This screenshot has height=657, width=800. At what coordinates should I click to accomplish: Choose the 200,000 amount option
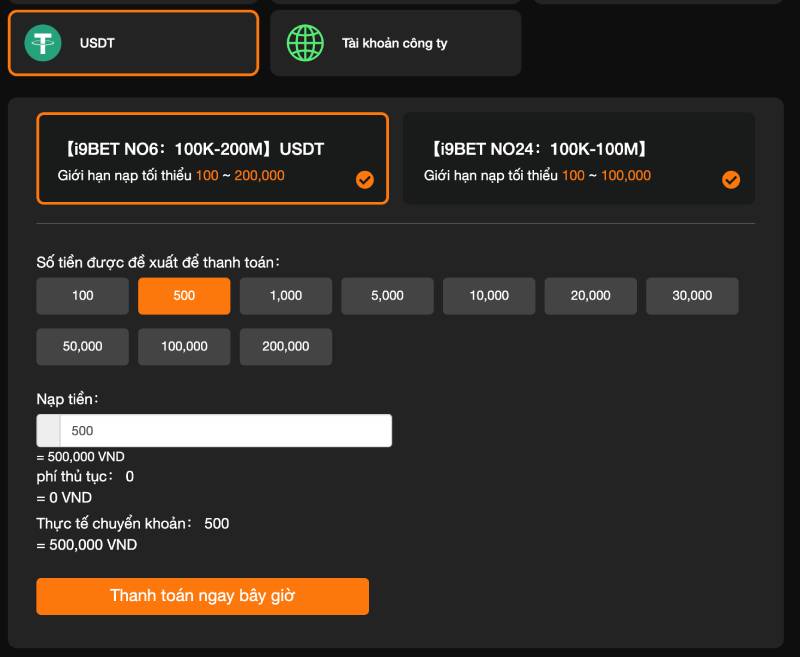click(285, 346)
